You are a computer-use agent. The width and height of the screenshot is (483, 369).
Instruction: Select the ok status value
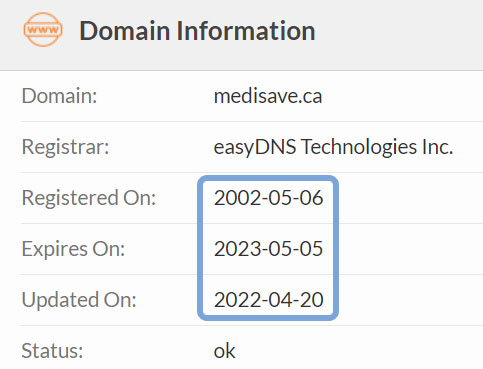(225, 351)
